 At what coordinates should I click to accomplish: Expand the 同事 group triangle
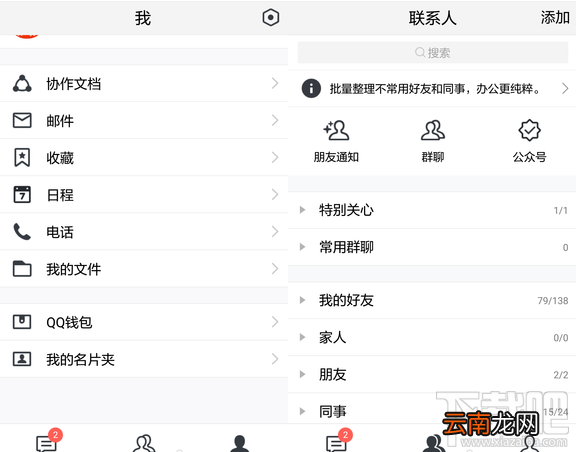tap(302, 411)
